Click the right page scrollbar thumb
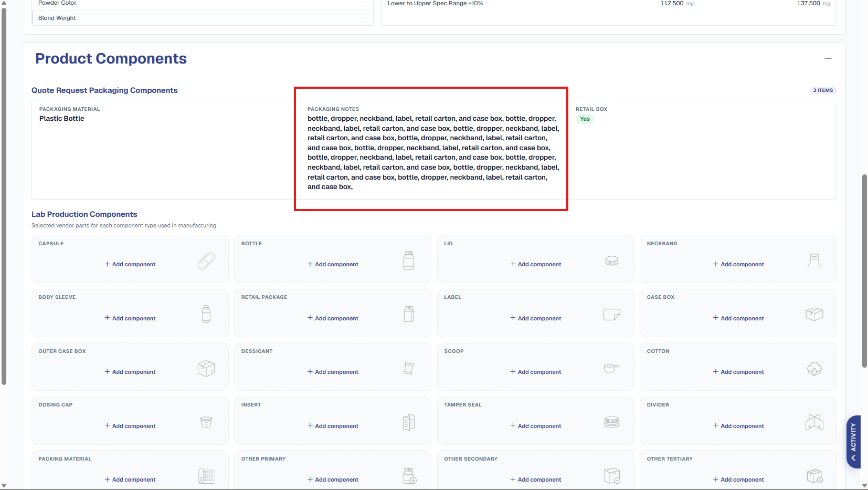Image resolution: width=868 pixels, height=490 pixels. click(x=864, y=271)
